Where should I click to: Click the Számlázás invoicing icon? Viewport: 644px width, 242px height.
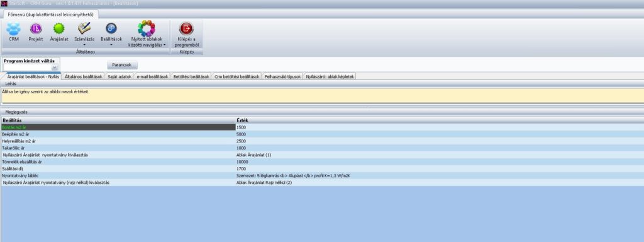pos(84,28)
